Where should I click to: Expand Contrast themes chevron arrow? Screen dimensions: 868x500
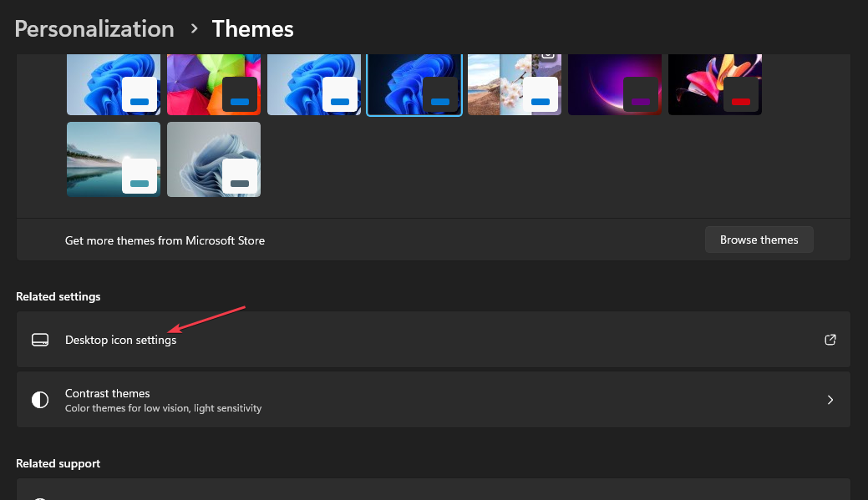coord(830,399)
